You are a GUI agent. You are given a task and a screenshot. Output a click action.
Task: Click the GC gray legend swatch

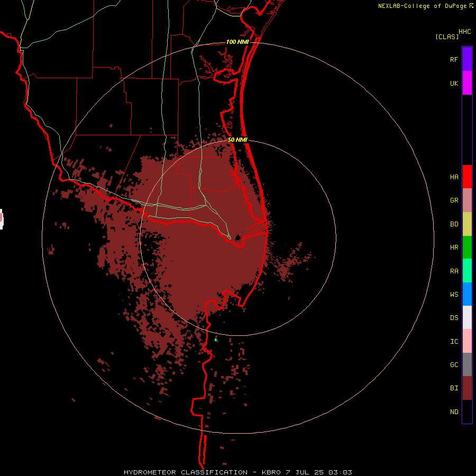(467, 364)
